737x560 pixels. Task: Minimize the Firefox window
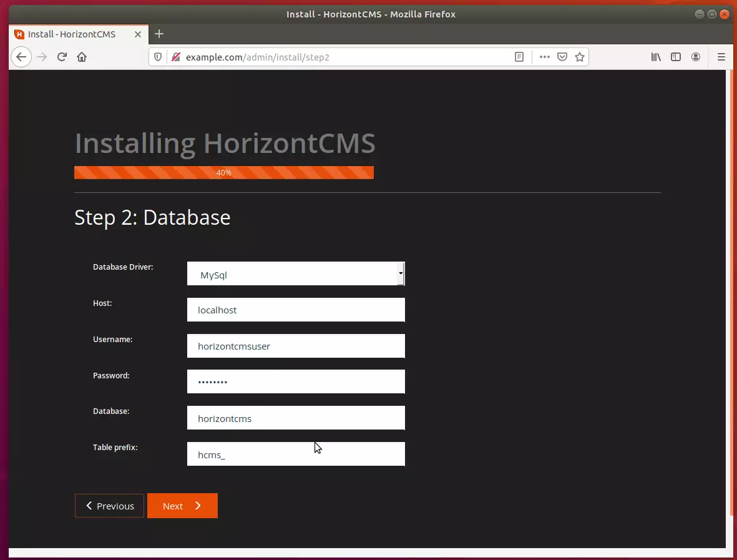point(700,14)
